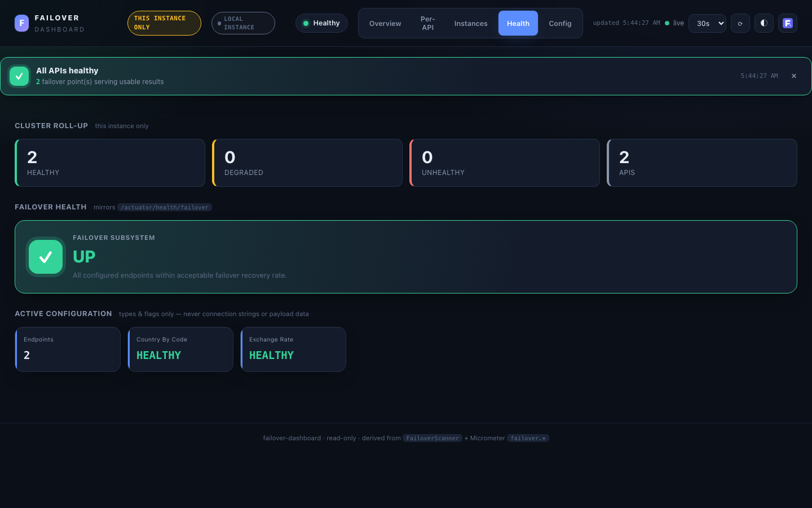Click the large check icon in Failover Subsystem
The height and width of the screenshot is (508, 812).
point(46,257)
